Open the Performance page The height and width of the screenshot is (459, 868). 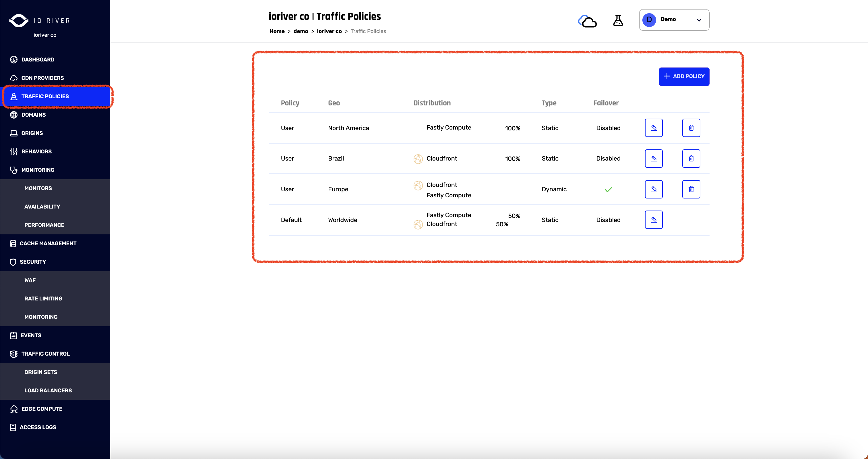click(44, 225)
